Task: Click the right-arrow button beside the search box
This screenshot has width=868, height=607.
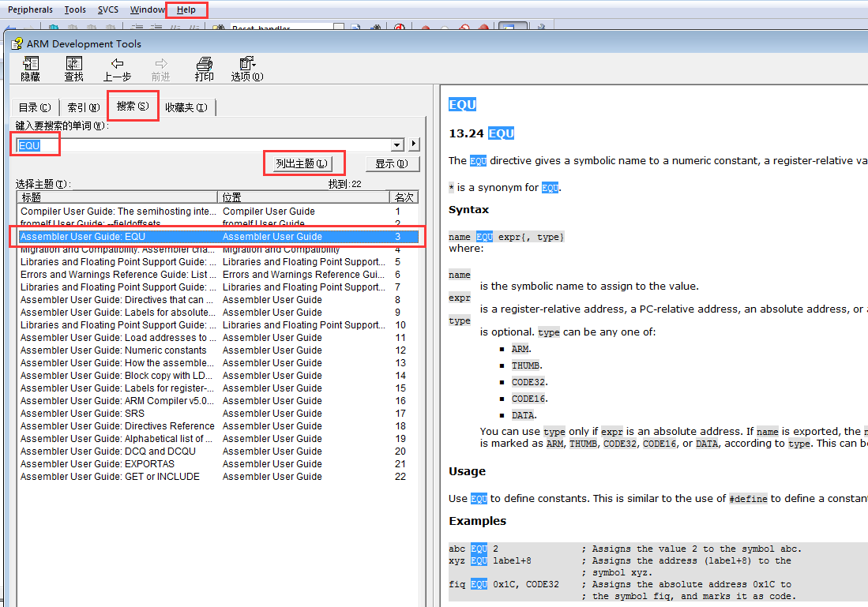Action: point(414,144)
